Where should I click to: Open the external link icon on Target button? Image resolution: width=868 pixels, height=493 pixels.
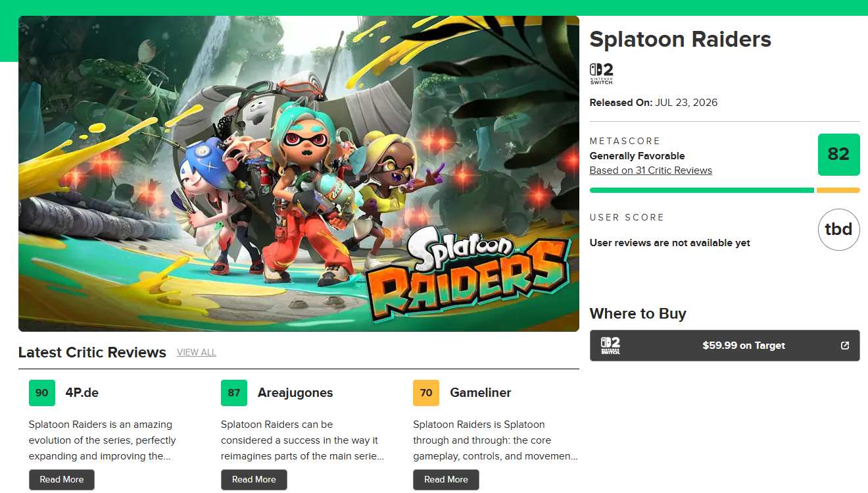(845, 346)
